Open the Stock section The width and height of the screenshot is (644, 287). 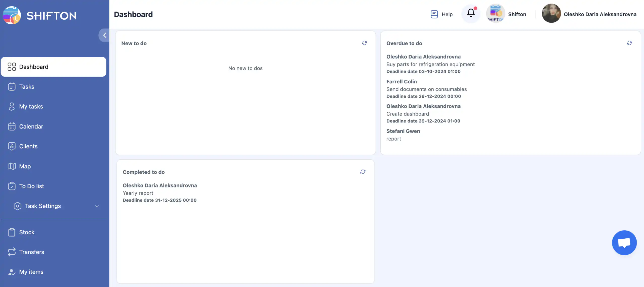coord(27,232)
